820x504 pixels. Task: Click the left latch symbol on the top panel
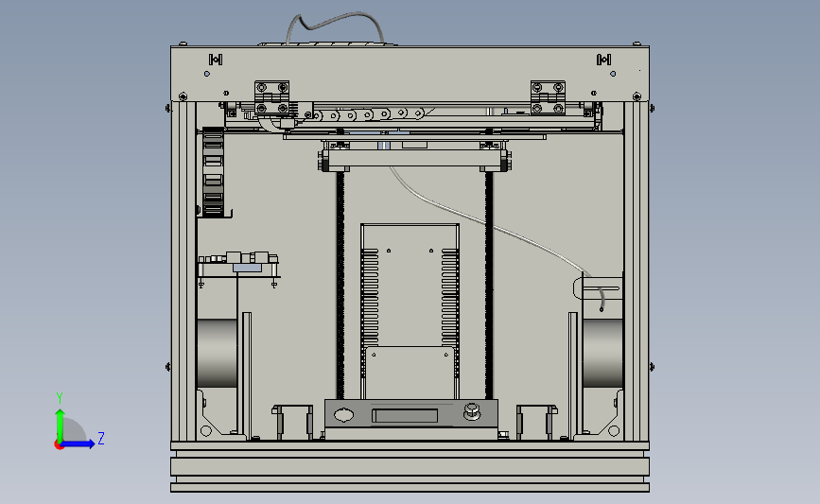(x=216, y=60)
